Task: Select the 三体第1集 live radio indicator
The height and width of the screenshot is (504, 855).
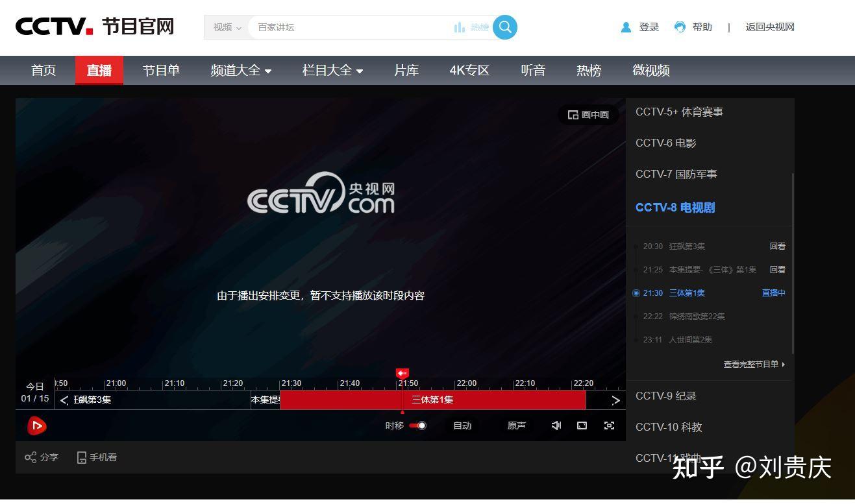Action: pos(636,293)
